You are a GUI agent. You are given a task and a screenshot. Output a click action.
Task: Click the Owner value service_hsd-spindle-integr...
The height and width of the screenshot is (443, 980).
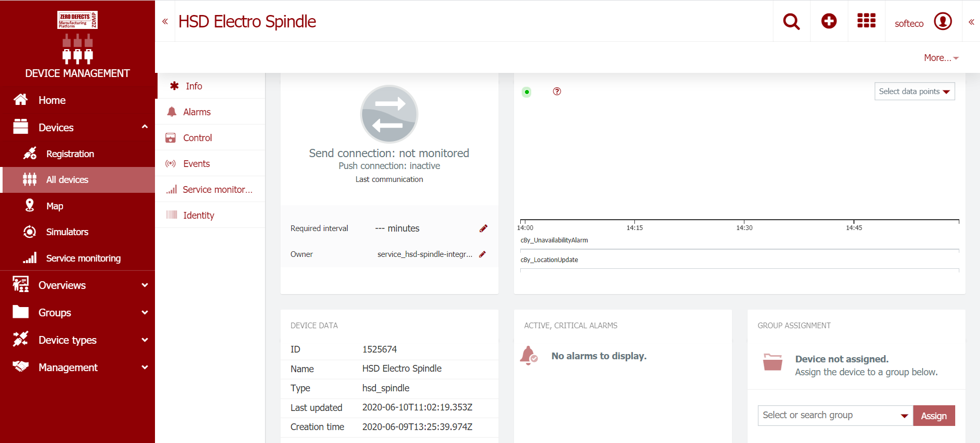425,254
